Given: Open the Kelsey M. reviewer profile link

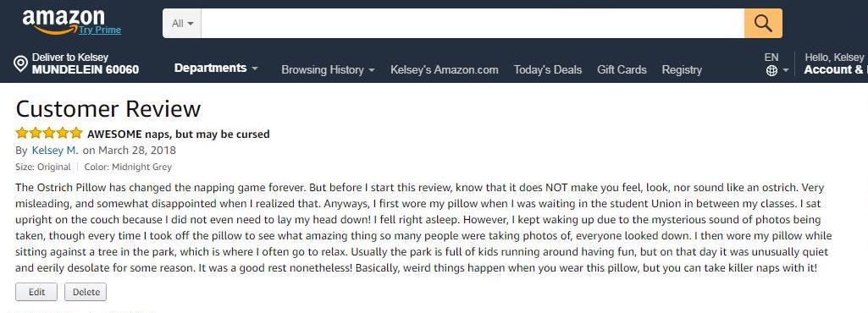Looking at the screenshot, I should point(55,151).
